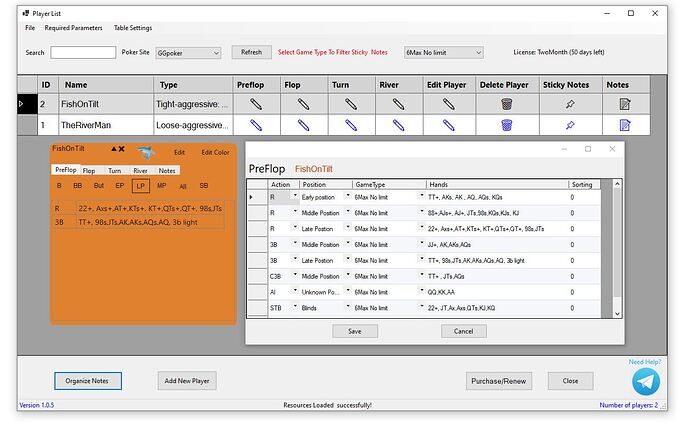Pin sticky note for FishOnTilt
The width and height of the screenshot is (690, 429).
(x=570, y=104)
